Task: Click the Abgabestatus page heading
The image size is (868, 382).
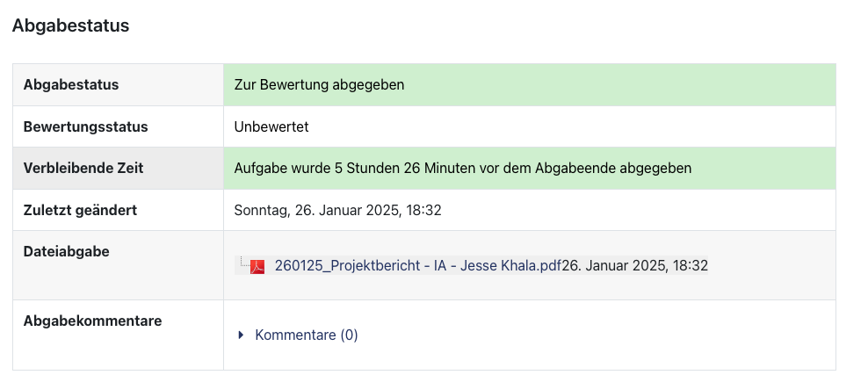Action: [70, 25]
